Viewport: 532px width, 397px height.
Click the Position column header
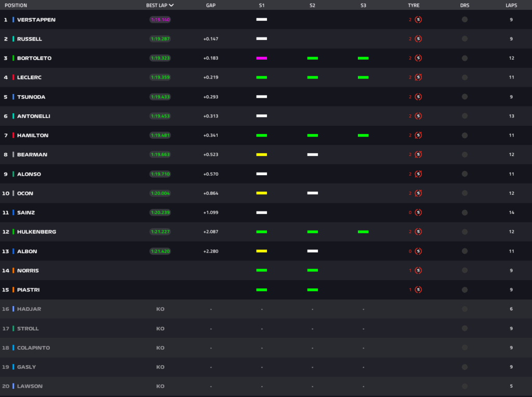[16, 5]
